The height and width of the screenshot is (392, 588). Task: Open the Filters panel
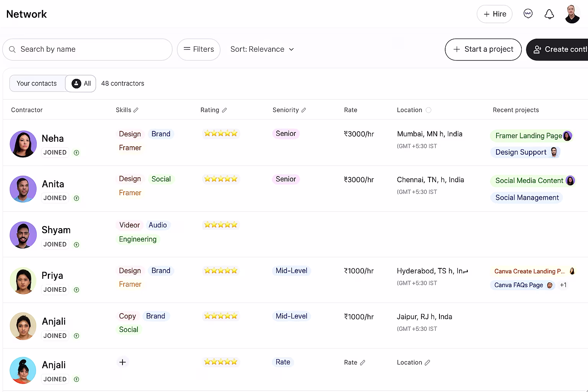[198, 49]
